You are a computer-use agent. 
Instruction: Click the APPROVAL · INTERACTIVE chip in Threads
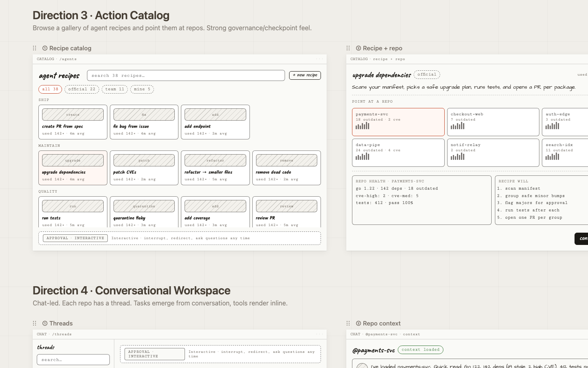pyautogui.click(x=154, y=354)
